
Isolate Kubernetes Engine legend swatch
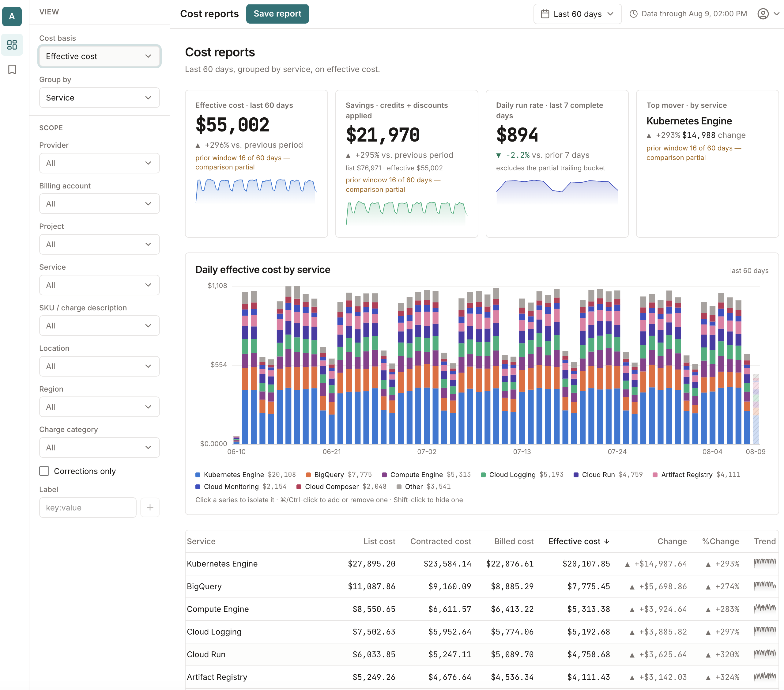(x=198, y=475)
